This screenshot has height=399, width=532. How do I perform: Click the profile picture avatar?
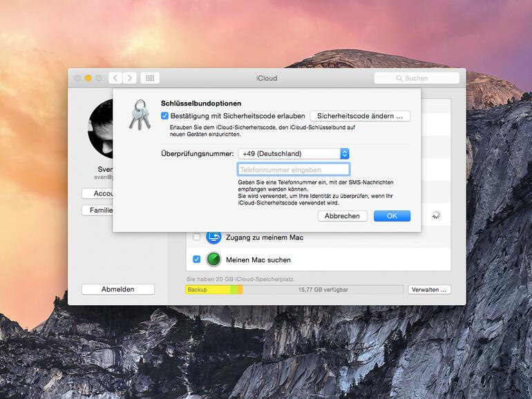tap(100, 129)
